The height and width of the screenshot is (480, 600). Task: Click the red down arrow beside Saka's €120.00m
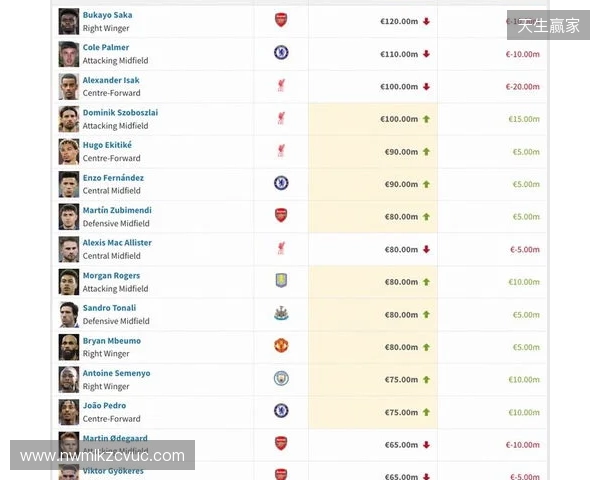426,21
